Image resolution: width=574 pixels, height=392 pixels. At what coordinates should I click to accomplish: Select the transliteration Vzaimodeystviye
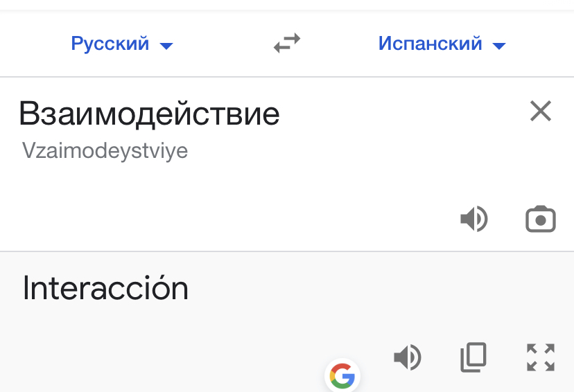click(105, 151)
